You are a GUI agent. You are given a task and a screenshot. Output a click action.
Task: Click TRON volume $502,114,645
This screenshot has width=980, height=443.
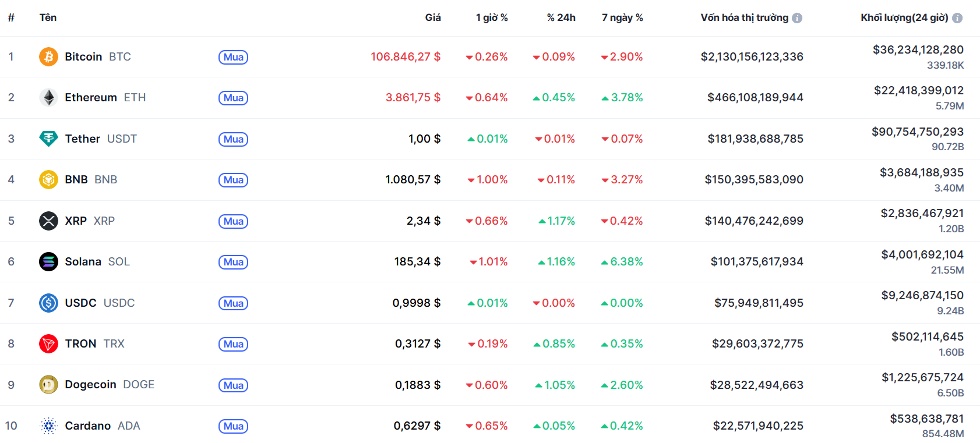[x=928, y=336]
